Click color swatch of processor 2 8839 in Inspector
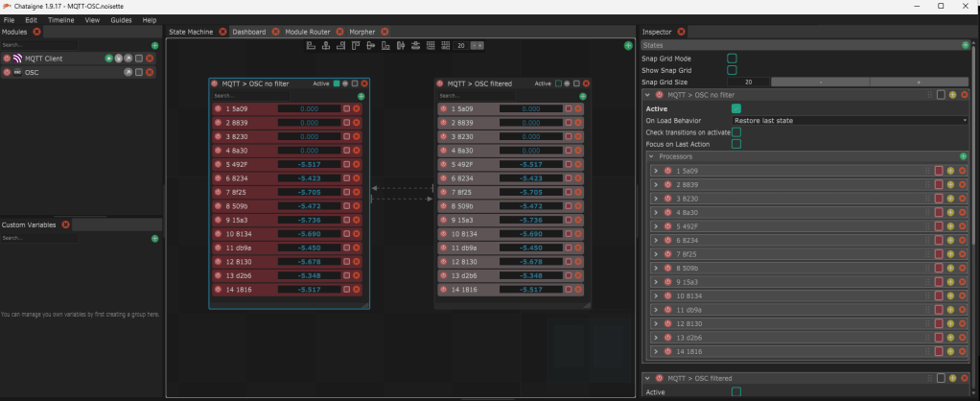This screenshot has width=980, height=401. point(939,184)
